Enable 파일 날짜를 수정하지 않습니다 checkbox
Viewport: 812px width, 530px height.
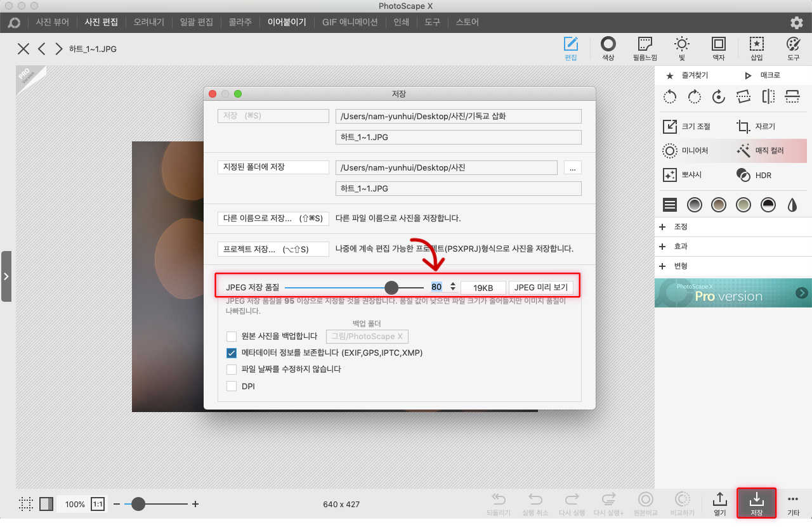pyautogui.click(x=232, y=369)
